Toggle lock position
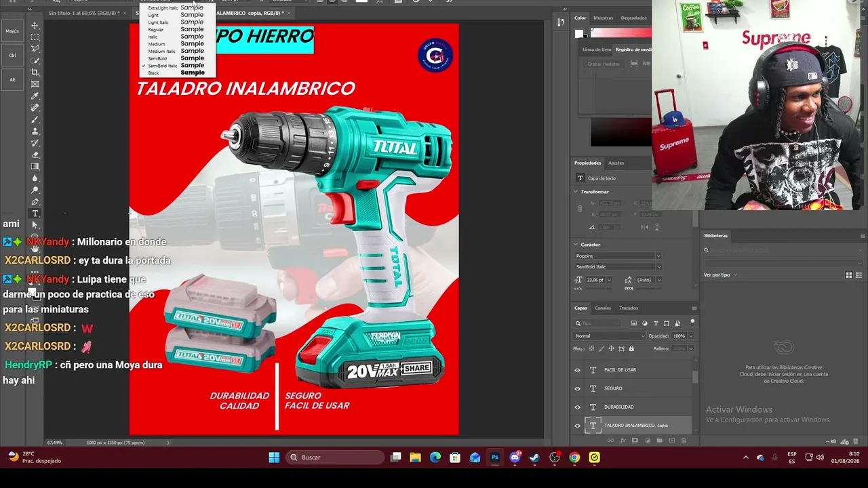The width and height of the screenshot is (868, 488). click(611, 348)
